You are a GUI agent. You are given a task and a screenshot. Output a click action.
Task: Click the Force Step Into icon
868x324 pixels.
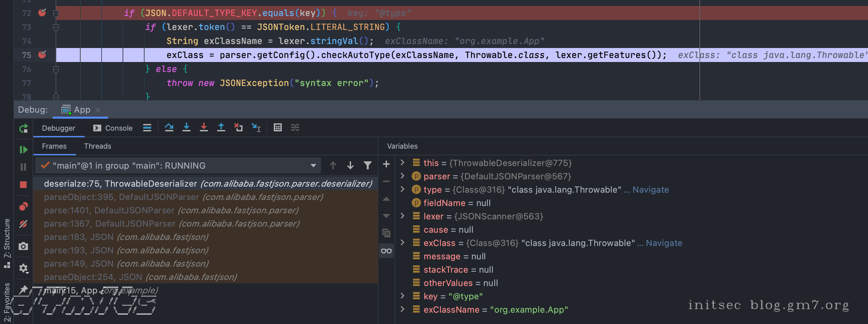point(204,128)
